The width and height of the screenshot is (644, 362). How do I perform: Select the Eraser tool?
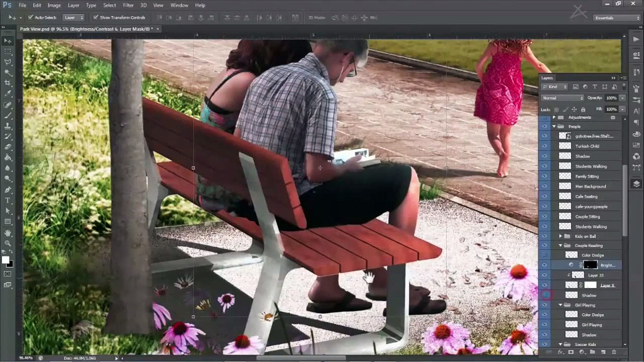coord(8,147)
